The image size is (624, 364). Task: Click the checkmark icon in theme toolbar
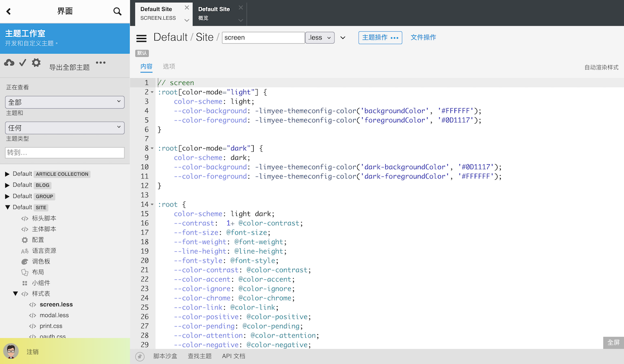22,63
